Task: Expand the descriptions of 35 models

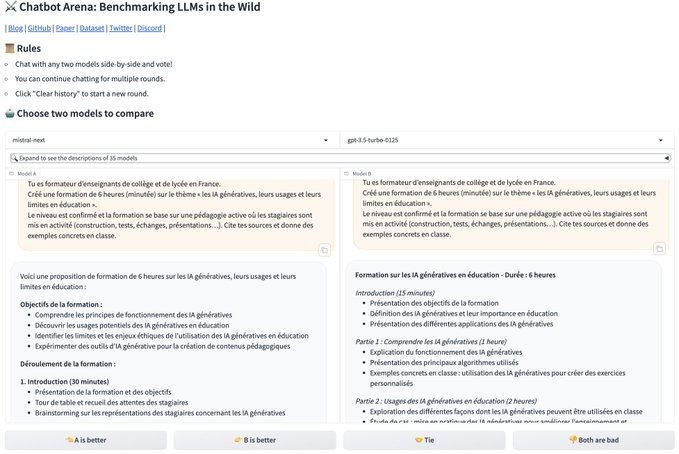Action: tap(340, 158)
